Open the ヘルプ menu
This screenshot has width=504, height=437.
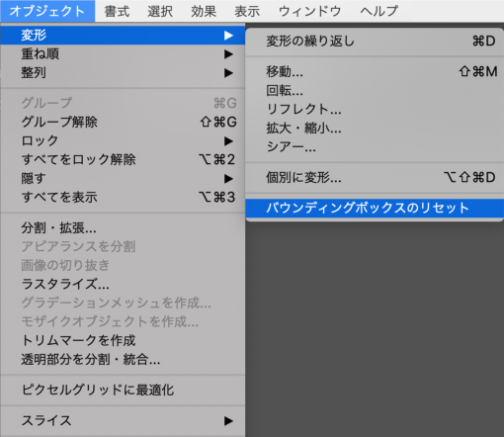pos(378,11)
